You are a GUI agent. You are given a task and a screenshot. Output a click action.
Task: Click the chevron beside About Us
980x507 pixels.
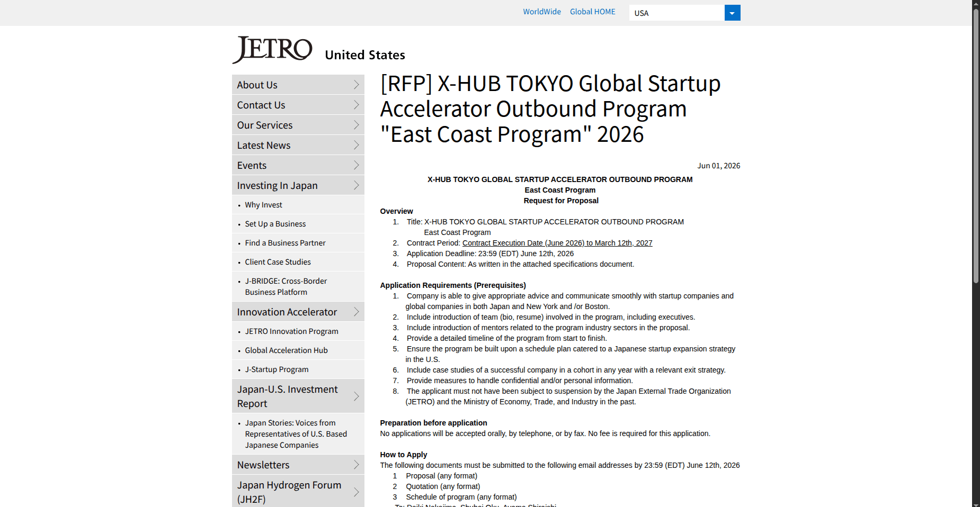(357, 85)
